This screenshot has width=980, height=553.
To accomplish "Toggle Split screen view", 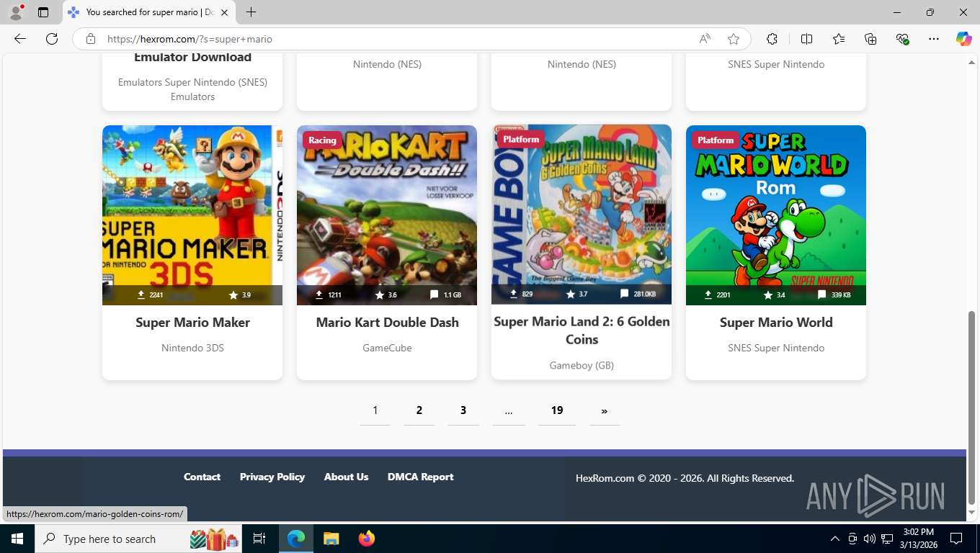I will click(x=806, y=39).
